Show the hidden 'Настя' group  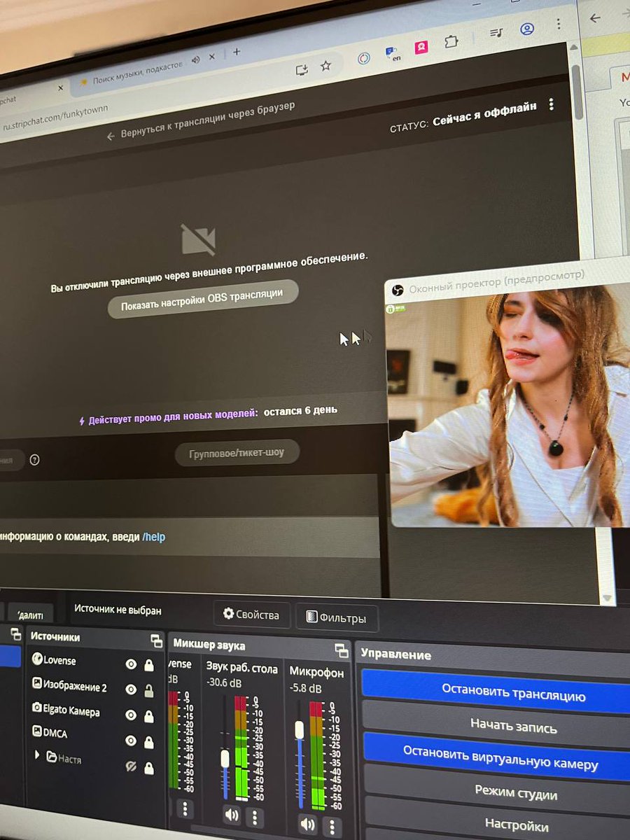point(130,767)
